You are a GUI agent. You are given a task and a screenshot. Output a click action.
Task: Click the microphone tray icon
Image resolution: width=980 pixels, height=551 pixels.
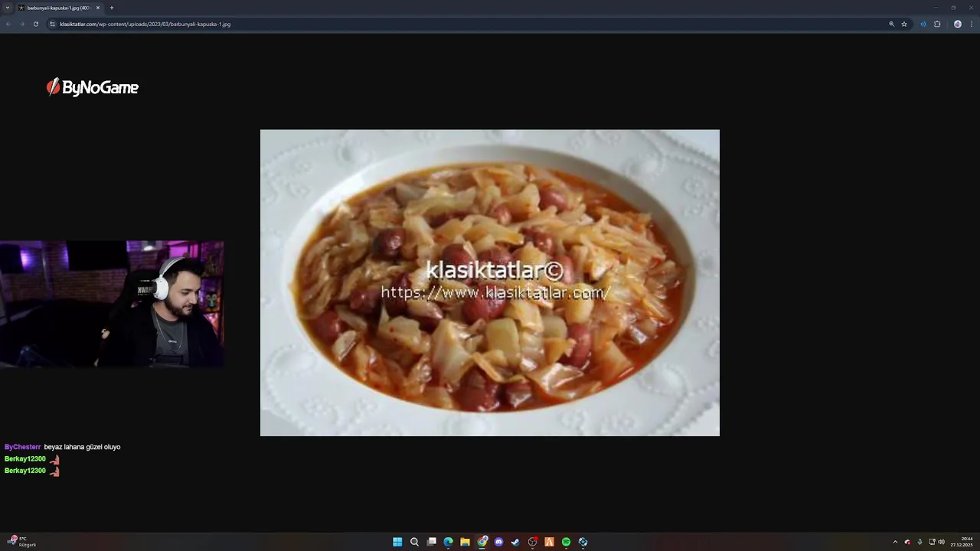click(920, 542)
